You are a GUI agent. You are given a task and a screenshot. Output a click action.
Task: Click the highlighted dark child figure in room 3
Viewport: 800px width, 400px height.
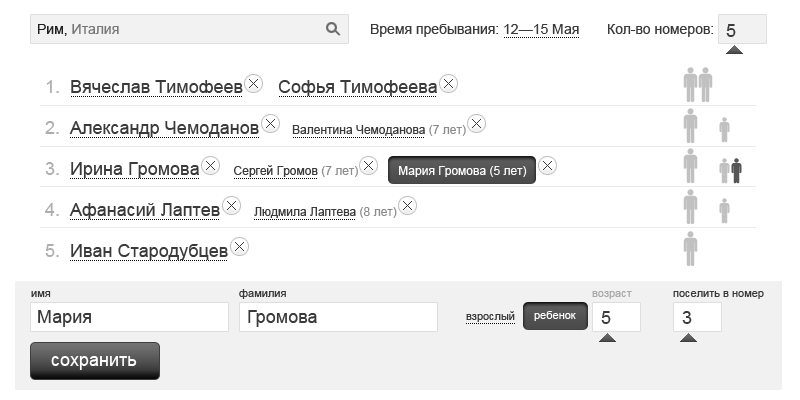click(736, 171)
